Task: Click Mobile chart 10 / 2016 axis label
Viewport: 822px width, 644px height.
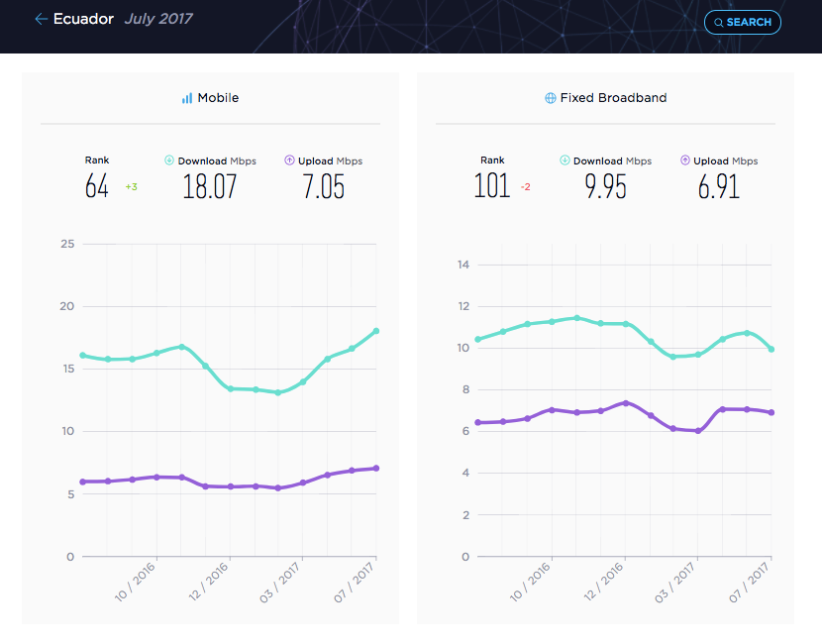Action: 135,581
